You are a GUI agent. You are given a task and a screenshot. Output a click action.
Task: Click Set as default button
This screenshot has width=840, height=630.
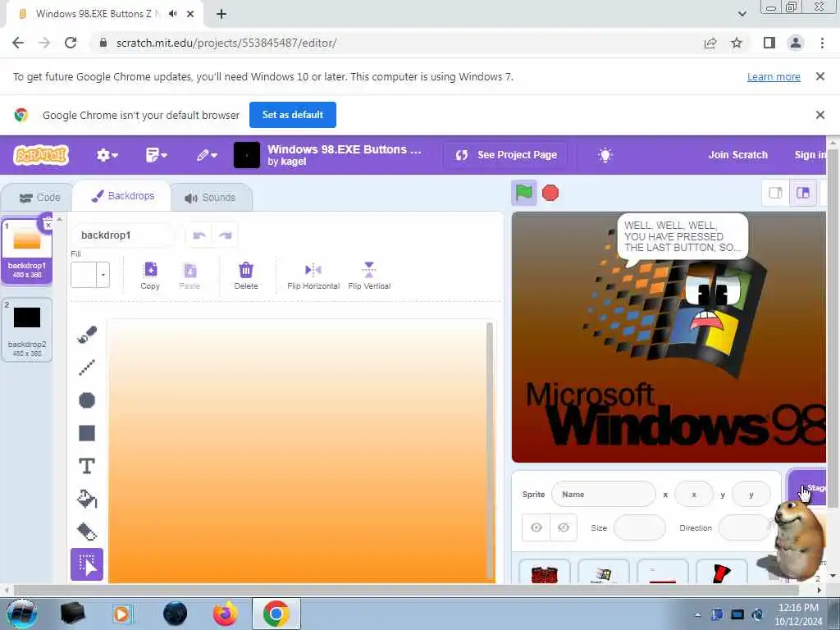point(293,115)
